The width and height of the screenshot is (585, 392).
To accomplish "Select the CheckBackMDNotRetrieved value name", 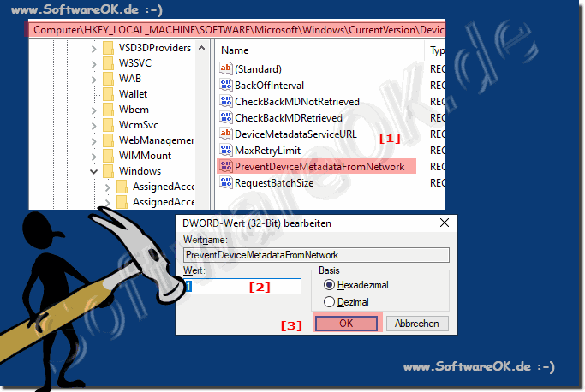I will pyautogui.click(x=297, y=102).
